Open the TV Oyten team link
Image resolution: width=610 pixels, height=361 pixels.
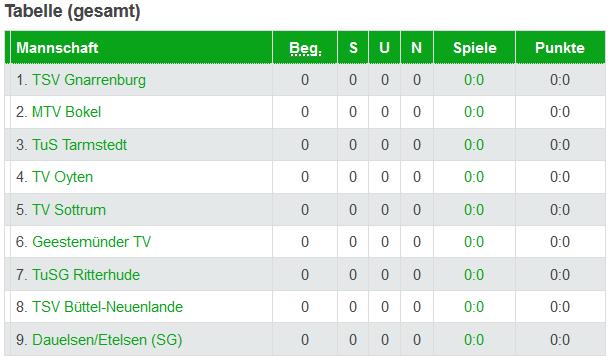tap(62, 177)
